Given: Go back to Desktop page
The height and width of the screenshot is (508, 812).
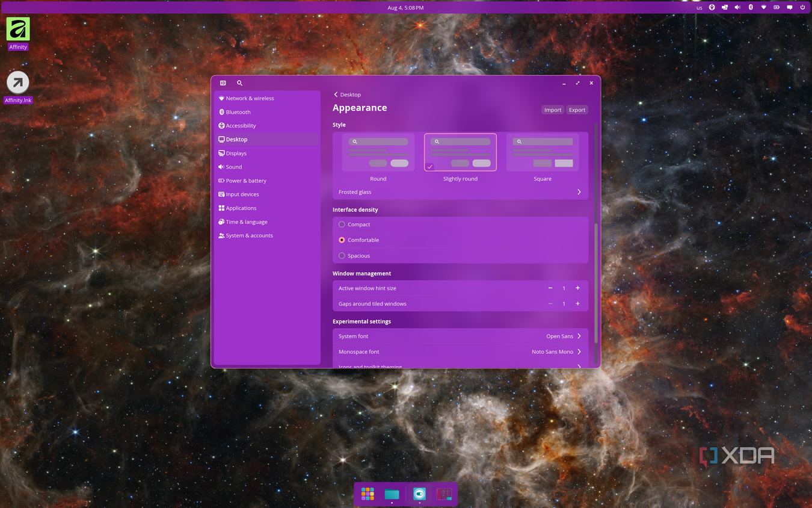Looking at the screenshot, I should [x=348, y=94].
